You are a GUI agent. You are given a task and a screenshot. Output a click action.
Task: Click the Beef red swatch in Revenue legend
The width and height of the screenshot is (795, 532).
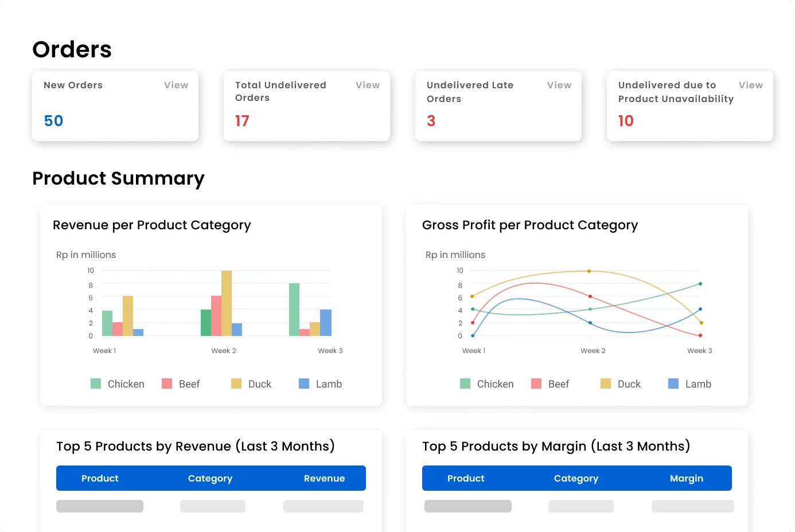[x=167, y=384]
